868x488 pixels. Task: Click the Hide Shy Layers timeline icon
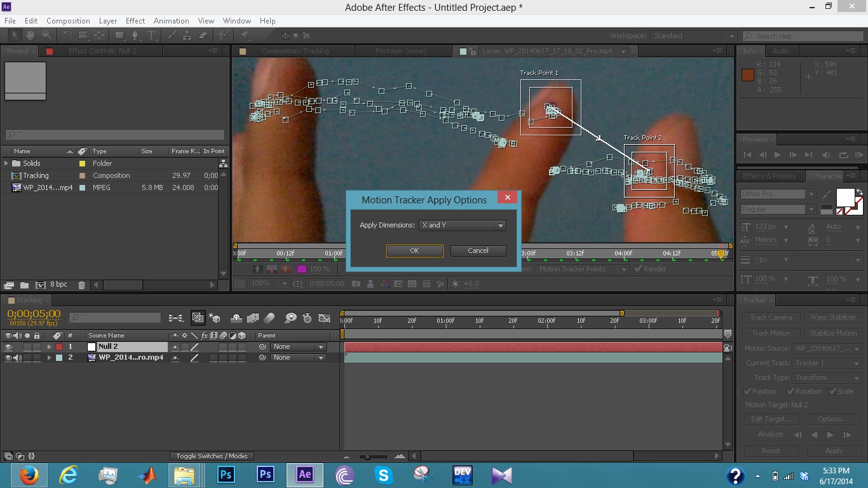point(235,318)
